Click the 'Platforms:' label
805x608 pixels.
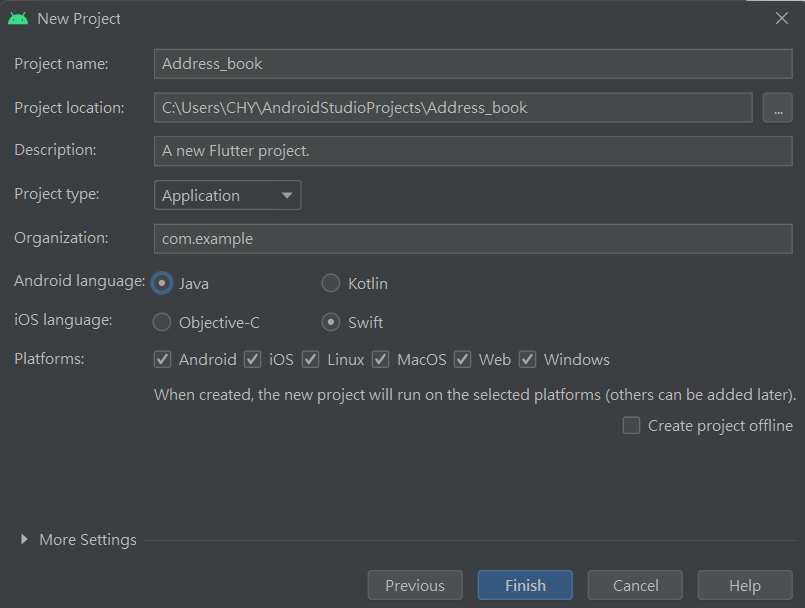click(49, 358)
